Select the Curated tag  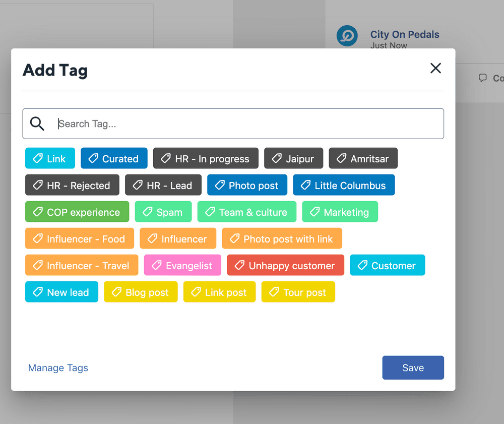click(x=114, y=158)
